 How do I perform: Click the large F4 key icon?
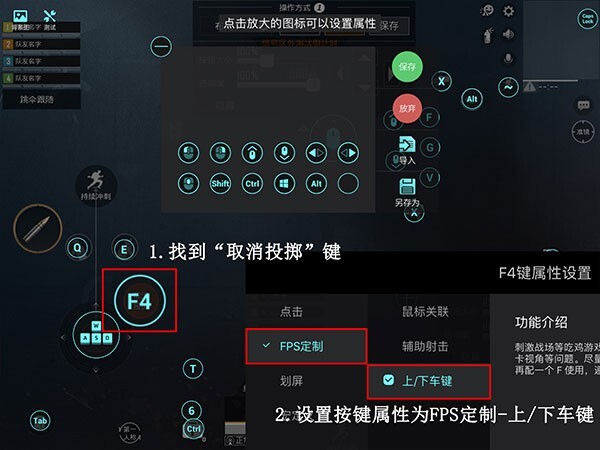(140, 301)
